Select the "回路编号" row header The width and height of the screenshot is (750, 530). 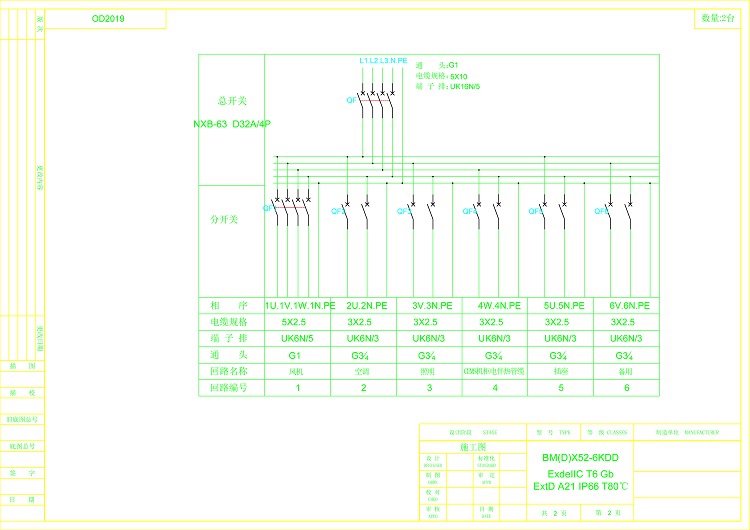click(x=229, y=387)
